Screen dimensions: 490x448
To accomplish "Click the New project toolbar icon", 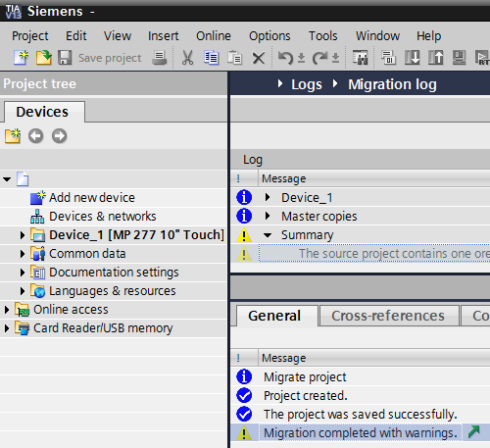I will (21, 58).
